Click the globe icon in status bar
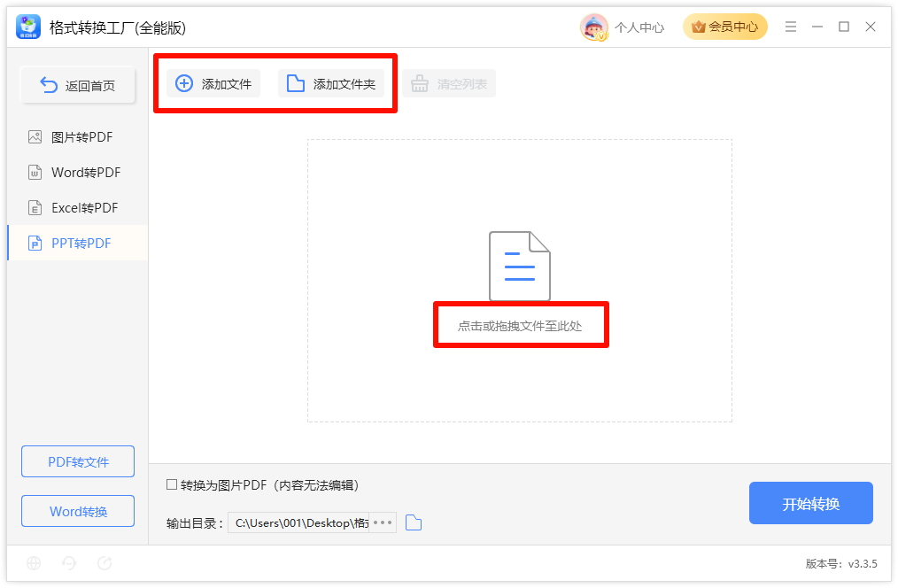Screen dimensions: 898x588 [34, 563]
